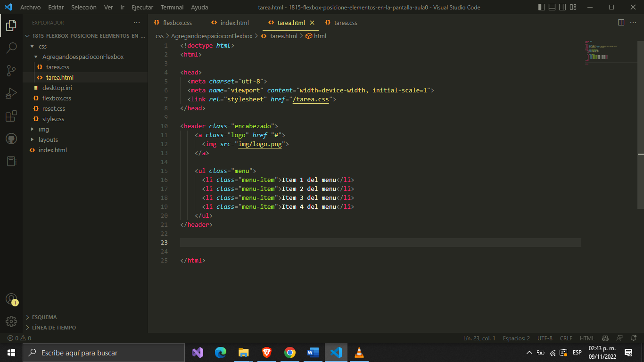Open the Accounts menu icon

(11, 299)
